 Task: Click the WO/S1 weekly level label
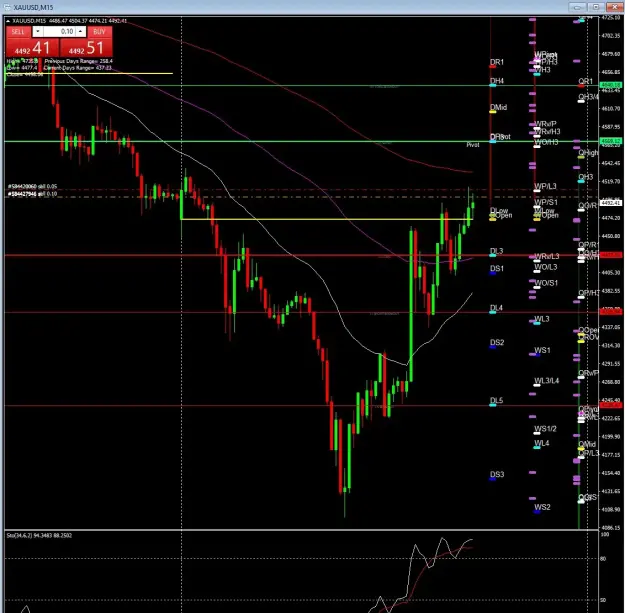coord(546,283)
